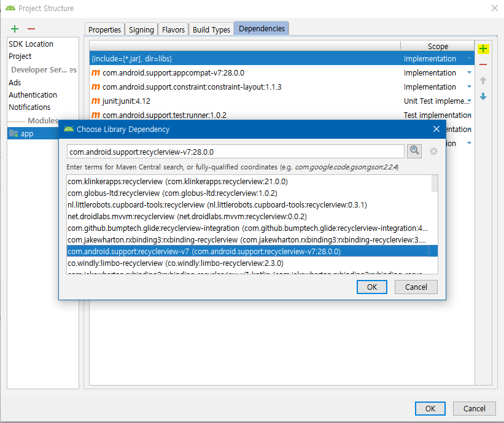Select the Dependencies tab
Screen dimensions: 504x423
coord(262,29)
